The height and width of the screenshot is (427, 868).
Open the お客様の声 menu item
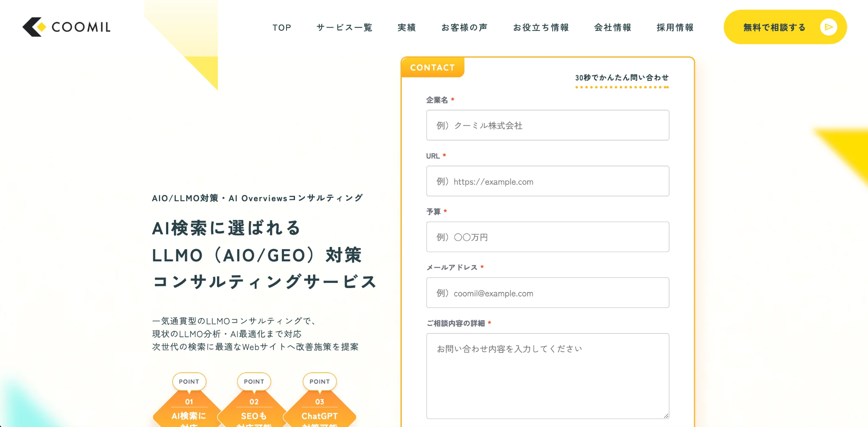click(465, 28)
